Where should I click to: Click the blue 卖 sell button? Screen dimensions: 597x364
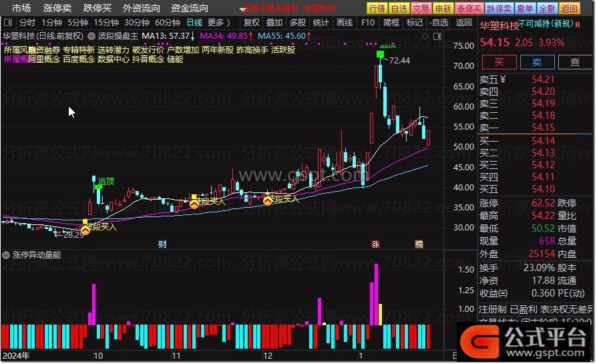[x=537, y=62]
